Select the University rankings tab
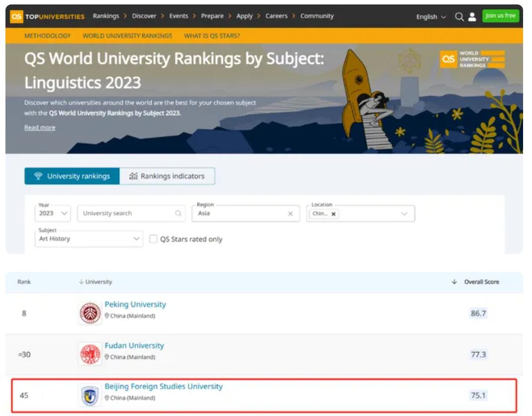 tap(72, 176)
